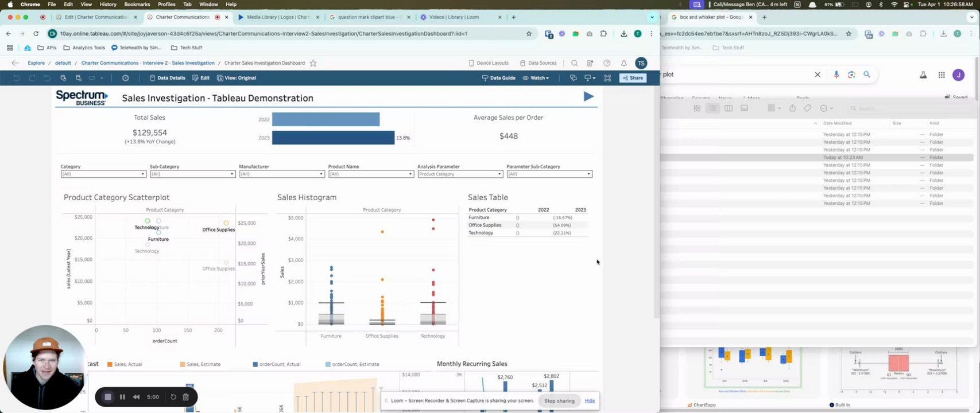Switch Finder to list view
Image resolution: width=980 pixels, height=413 pixels.
pos(712,108)
